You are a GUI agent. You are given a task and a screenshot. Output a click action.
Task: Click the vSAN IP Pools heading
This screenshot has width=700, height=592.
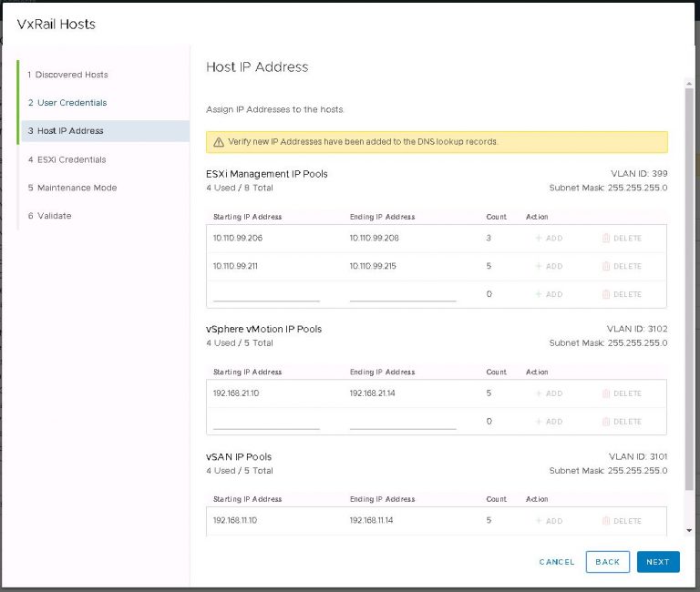click(x=239, y=457)
